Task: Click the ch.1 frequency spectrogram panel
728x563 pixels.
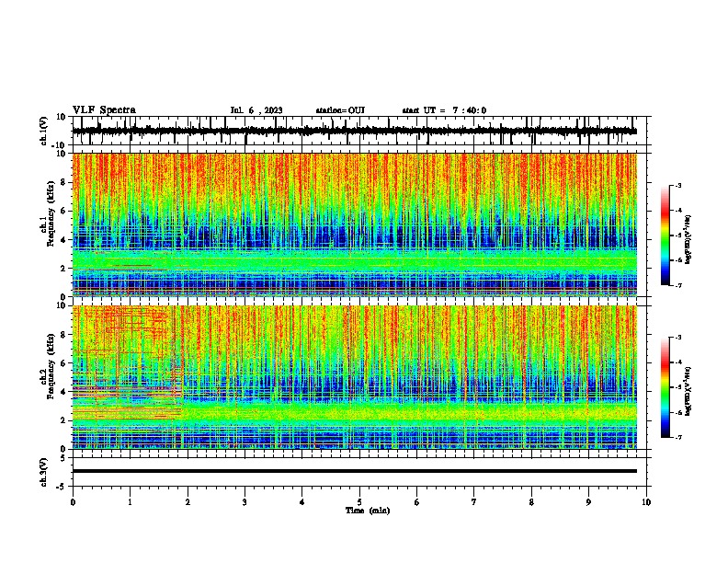Action: [355, 224]
